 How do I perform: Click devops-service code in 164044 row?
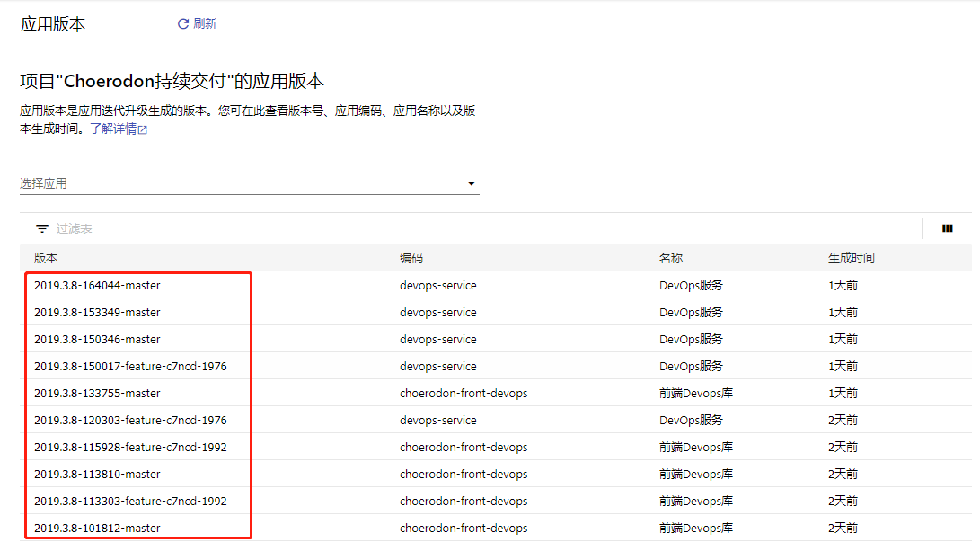coord(438,285)
